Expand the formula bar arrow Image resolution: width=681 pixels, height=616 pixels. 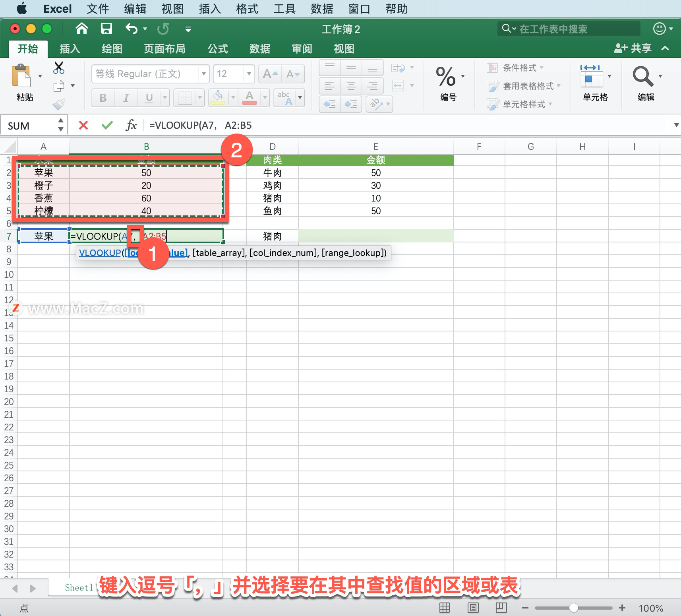coord(676,125)
